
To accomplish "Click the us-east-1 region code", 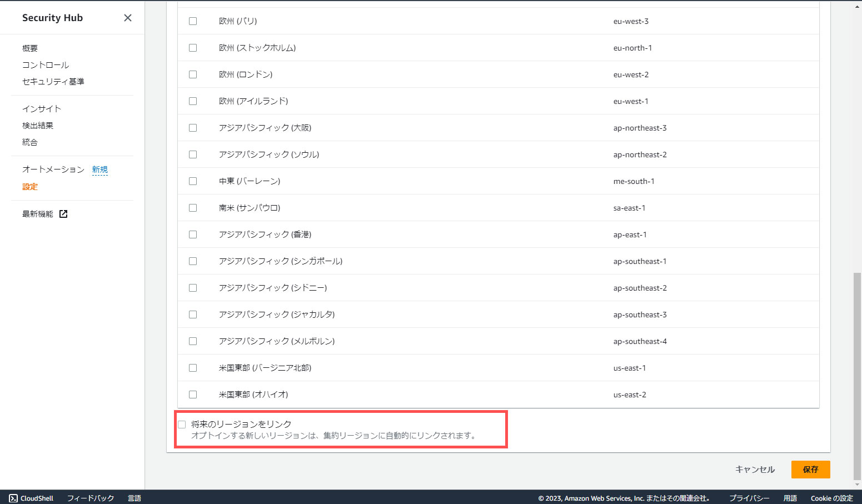I will coord(630,368).
